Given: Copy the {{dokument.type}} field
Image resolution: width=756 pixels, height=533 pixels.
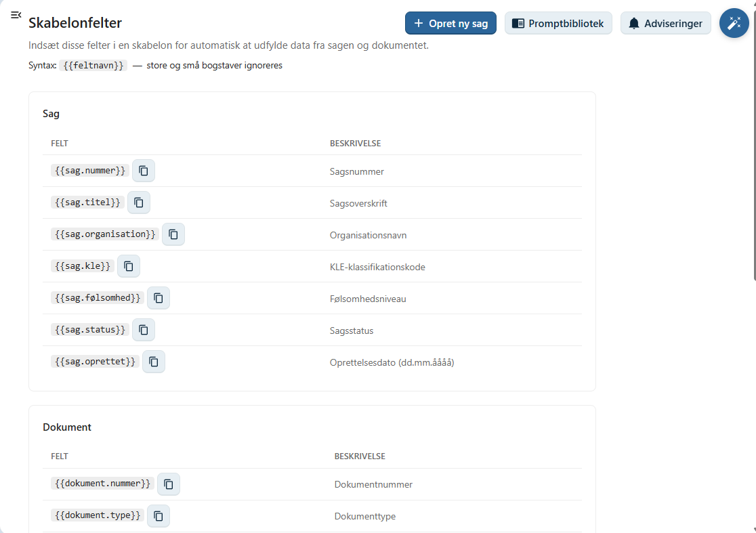Looking at the screenshot, I should click(x=158, y=515).
